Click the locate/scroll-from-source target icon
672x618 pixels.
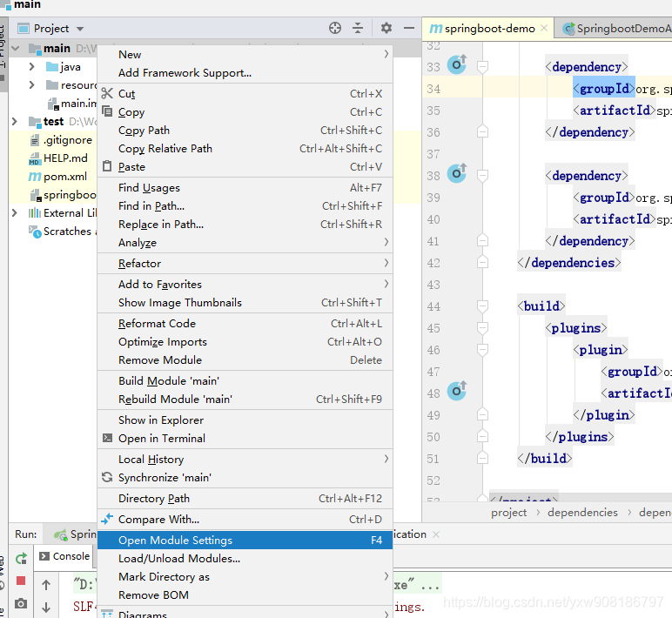[335, 28]
